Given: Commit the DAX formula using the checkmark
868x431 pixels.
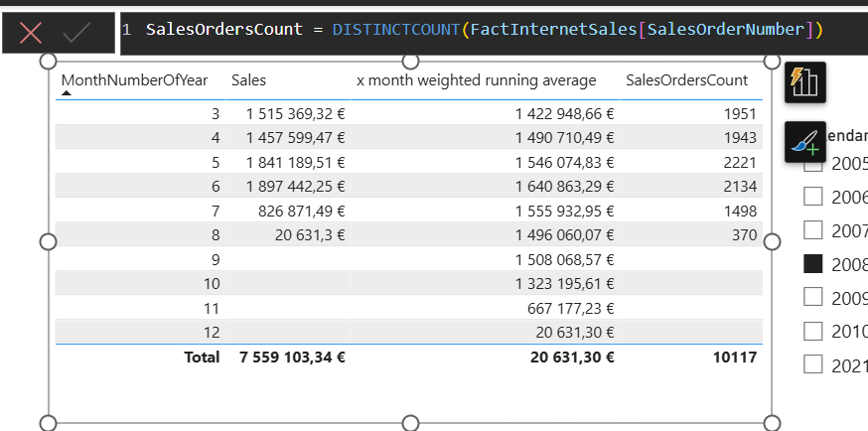Looking at the screenshot, I should [76, 33].
